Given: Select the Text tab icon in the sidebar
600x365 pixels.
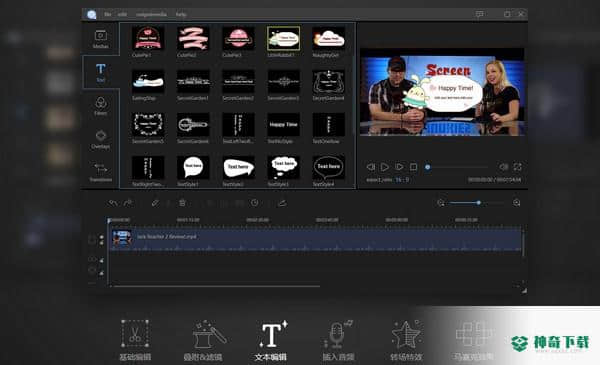Looking at the screenshot, I should click(101, 72).
